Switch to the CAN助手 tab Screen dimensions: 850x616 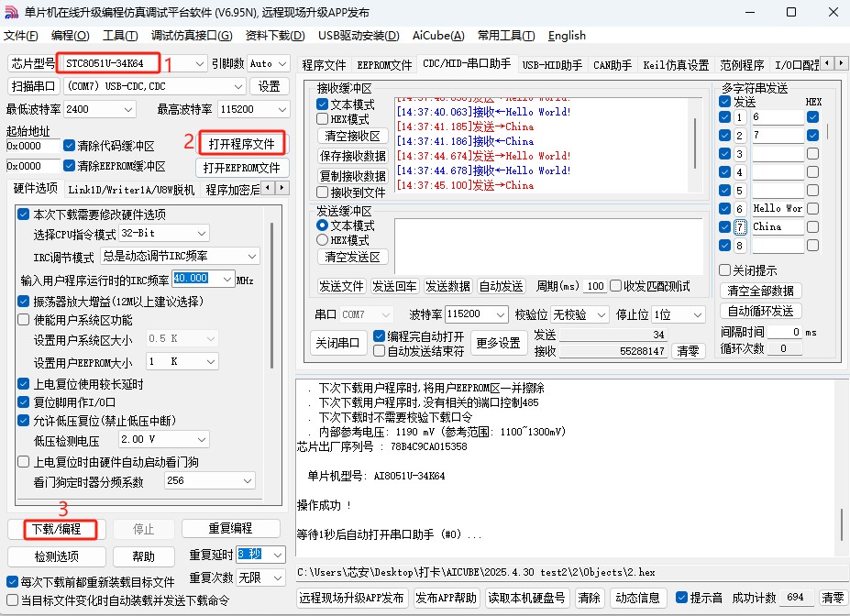[612, 65]
